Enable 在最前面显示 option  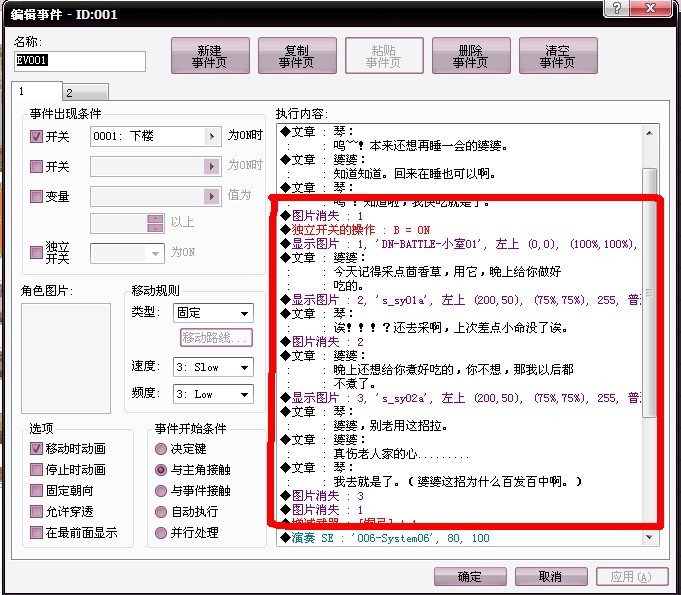coord(36,532)
